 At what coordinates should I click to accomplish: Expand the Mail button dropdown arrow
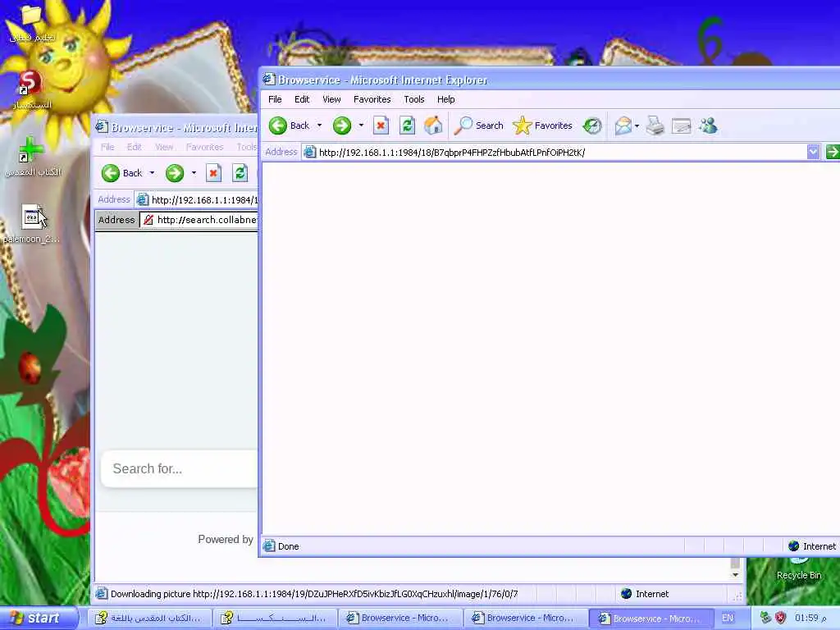click(x=637, y=126)
